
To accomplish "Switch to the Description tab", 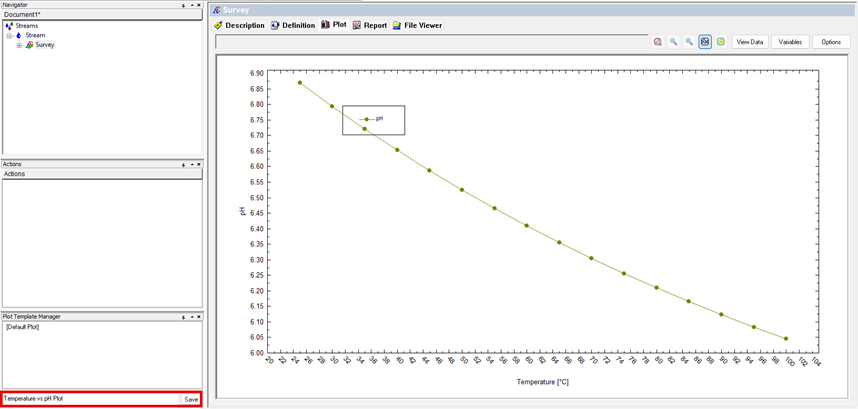I will 239,25.
